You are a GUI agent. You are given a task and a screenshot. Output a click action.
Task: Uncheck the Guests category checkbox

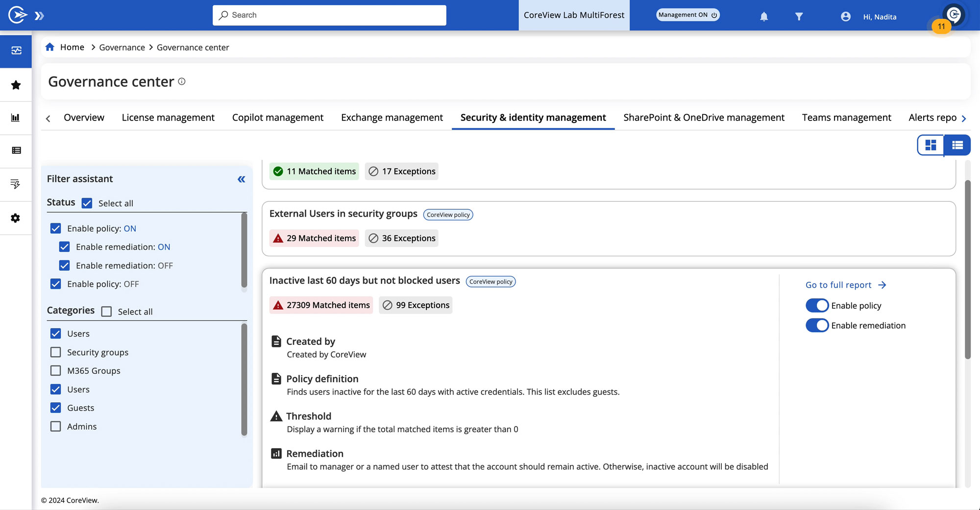[55, 408]
